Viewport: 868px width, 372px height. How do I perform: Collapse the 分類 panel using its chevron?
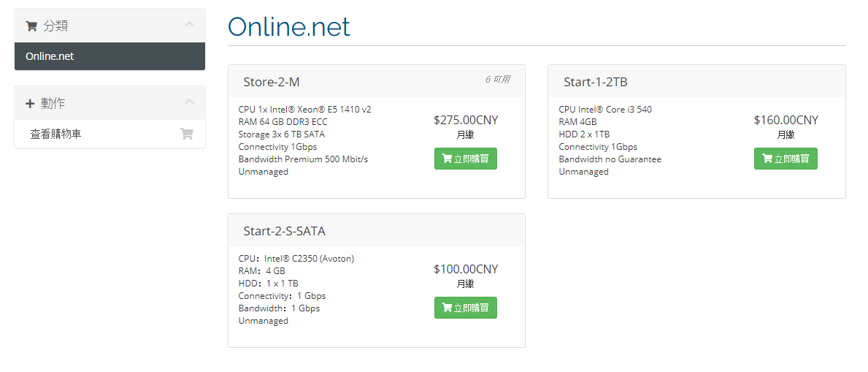189,24
